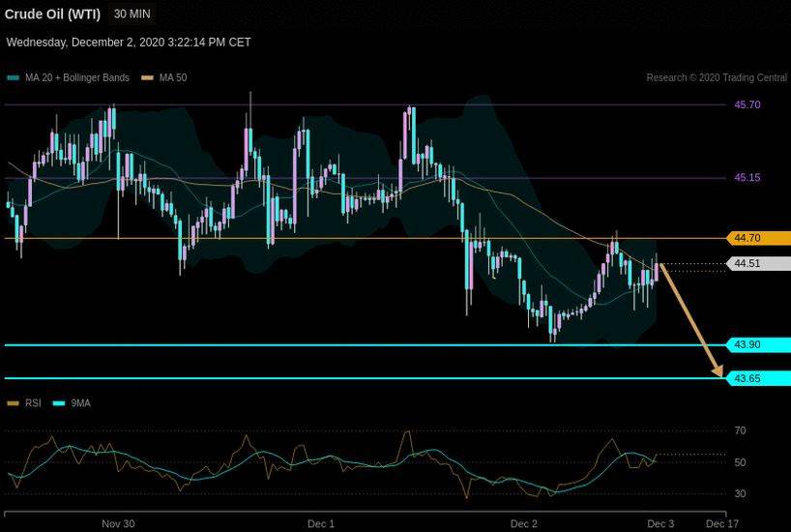The image size is (791, 532).
Task: Click the 45.15 resistance price label
Action: 747,178
